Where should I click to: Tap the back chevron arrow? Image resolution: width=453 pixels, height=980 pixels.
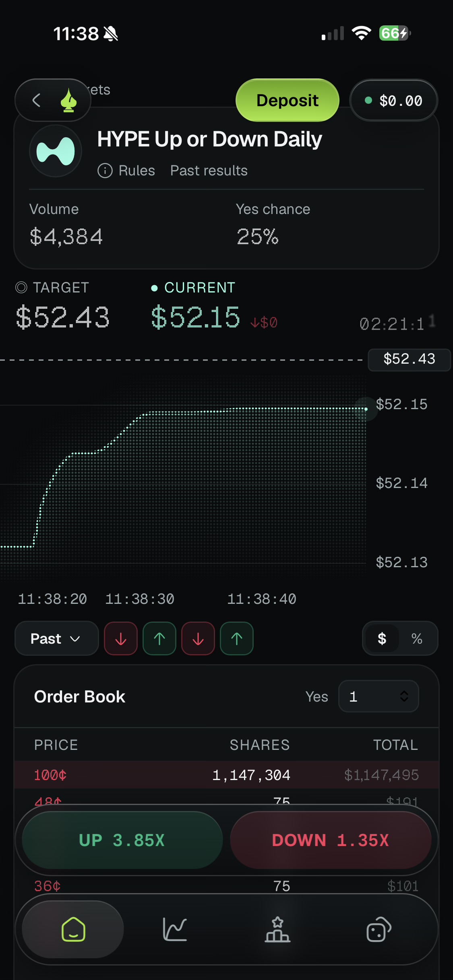[x=36, y=100]
